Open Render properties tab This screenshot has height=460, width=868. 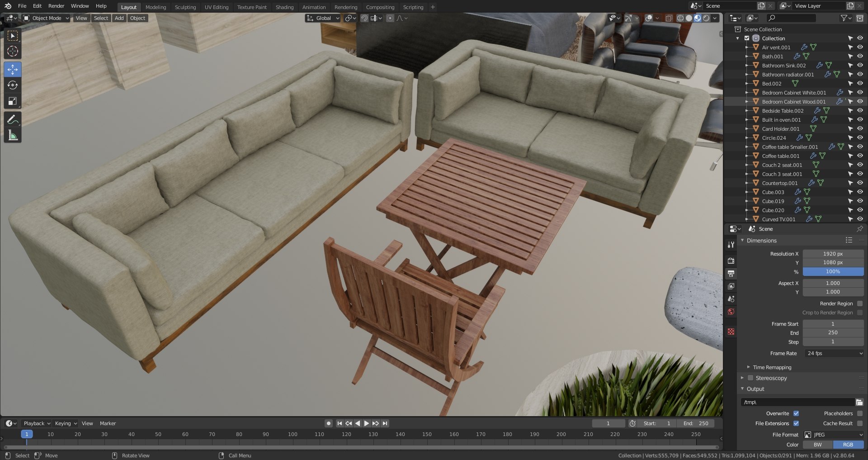coord(731,261)
